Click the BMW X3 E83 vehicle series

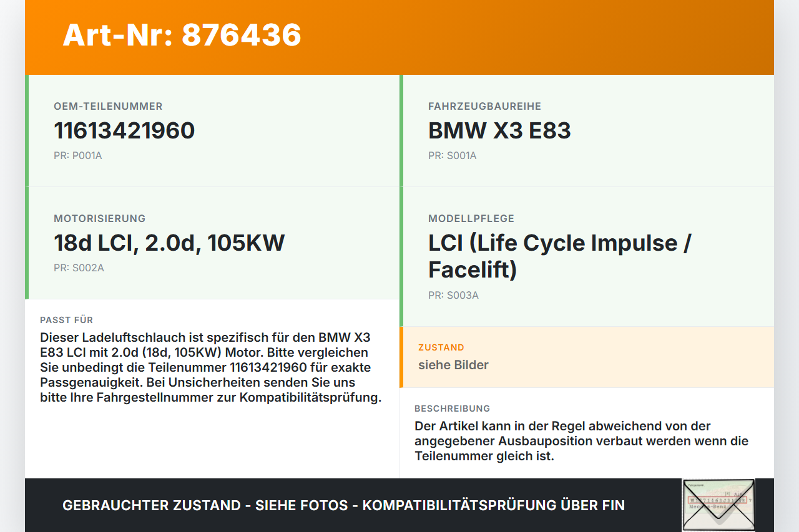pos(499,131)
